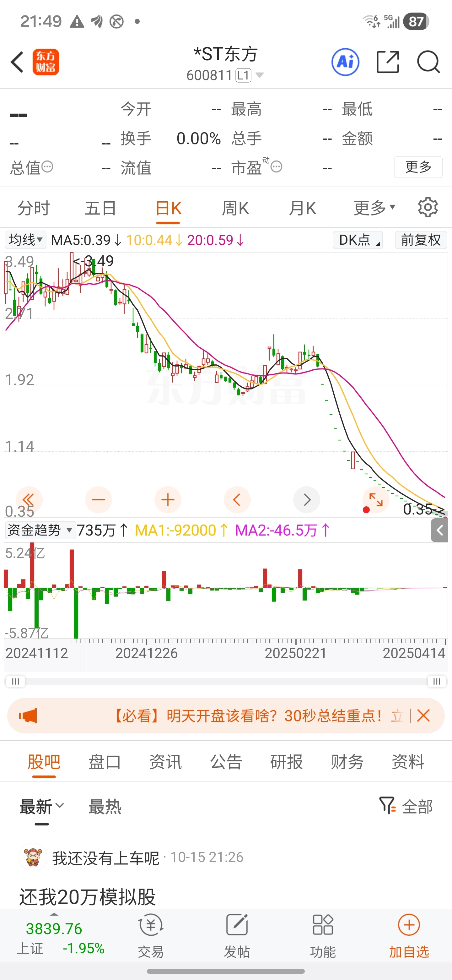The width and height of the screenshot is (452, 980).
Task: Tap date label 20250221 on axis
Action: (x=296, y=653)
